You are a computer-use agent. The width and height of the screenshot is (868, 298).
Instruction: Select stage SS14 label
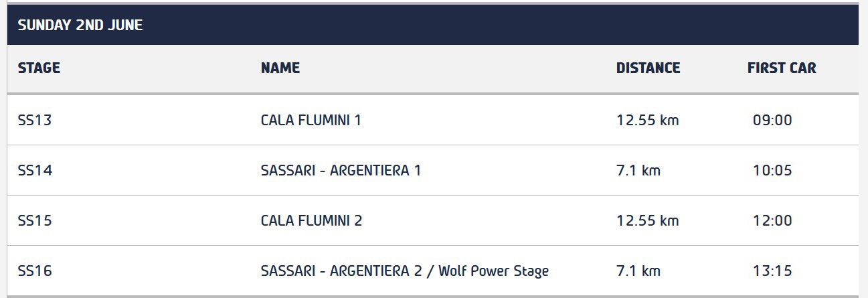tap(35, 171)
